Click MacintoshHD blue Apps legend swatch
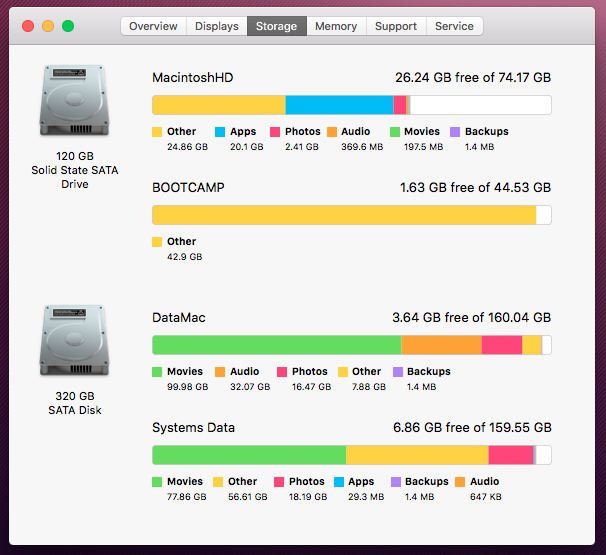 click(x=220, y=132)
